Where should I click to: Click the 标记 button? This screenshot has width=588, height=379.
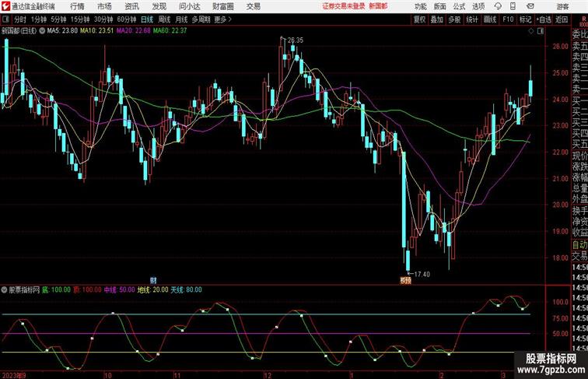(525, 19)
